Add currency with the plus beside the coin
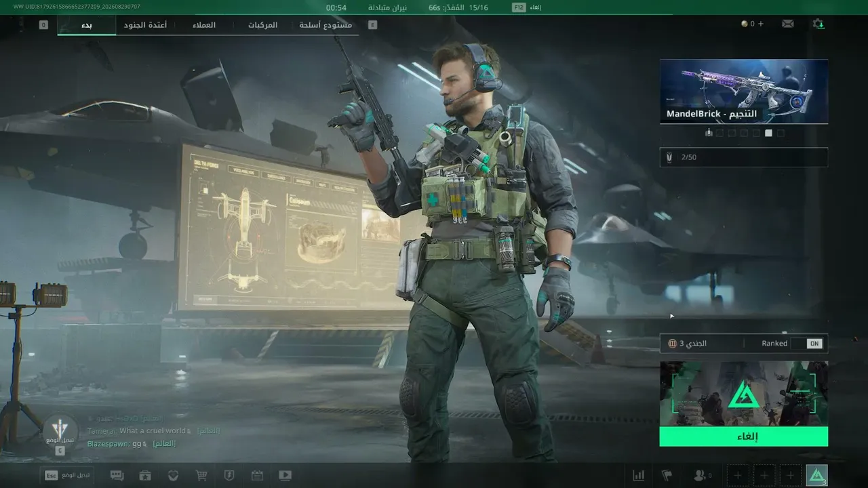868x488 pixels. pos(761,24)
